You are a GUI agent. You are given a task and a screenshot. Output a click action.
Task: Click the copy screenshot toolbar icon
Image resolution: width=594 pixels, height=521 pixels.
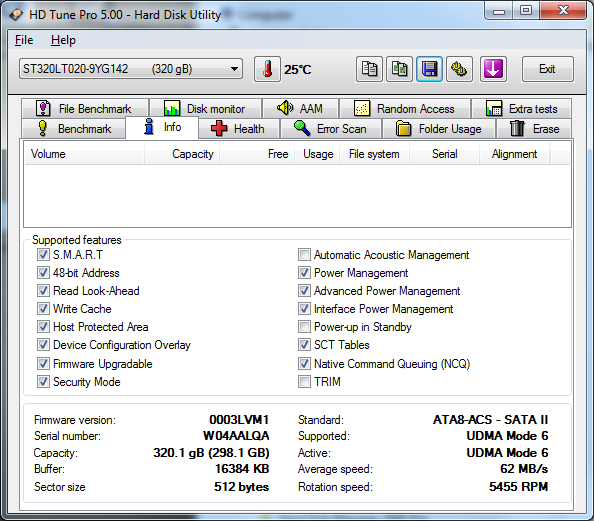399,69
